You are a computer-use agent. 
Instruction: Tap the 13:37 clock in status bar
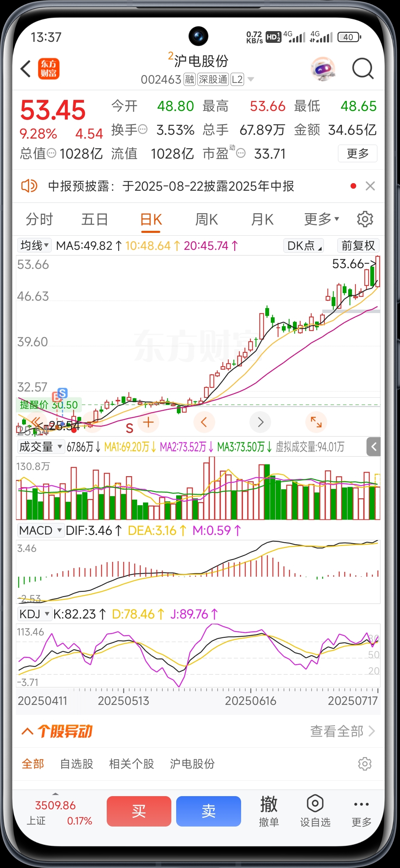coord(46,37)
